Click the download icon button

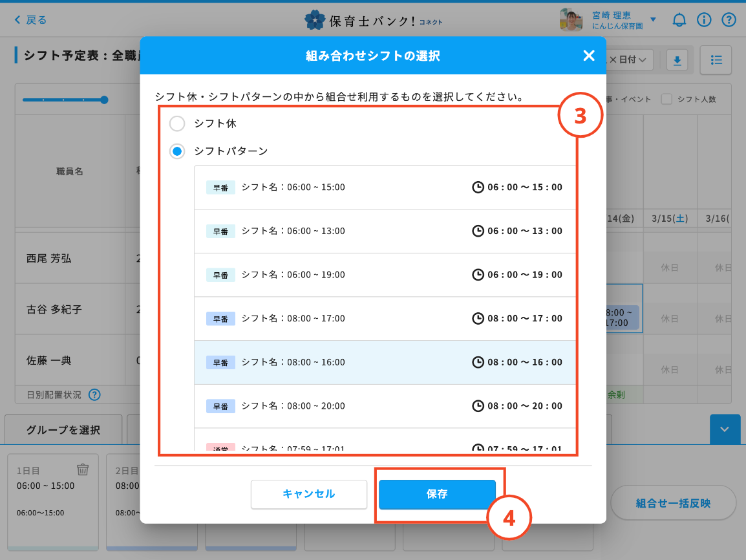[677, 60]
